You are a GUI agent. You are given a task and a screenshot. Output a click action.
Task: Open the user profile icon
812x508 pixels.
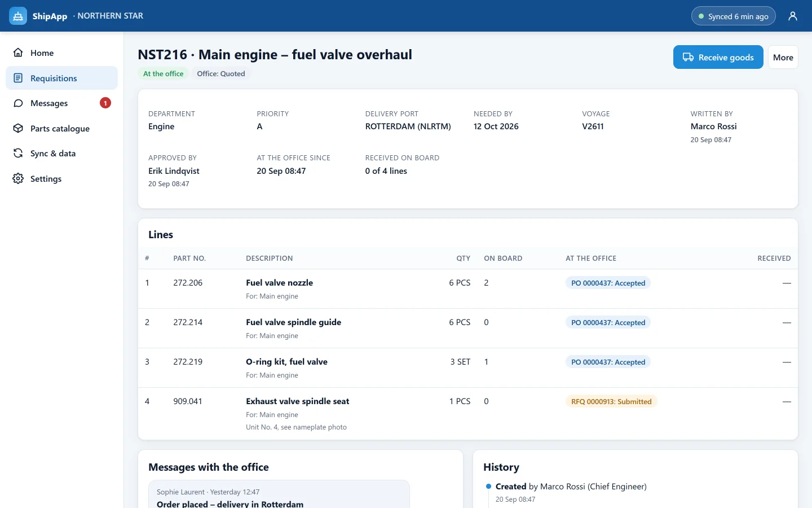tap(793, 16)
